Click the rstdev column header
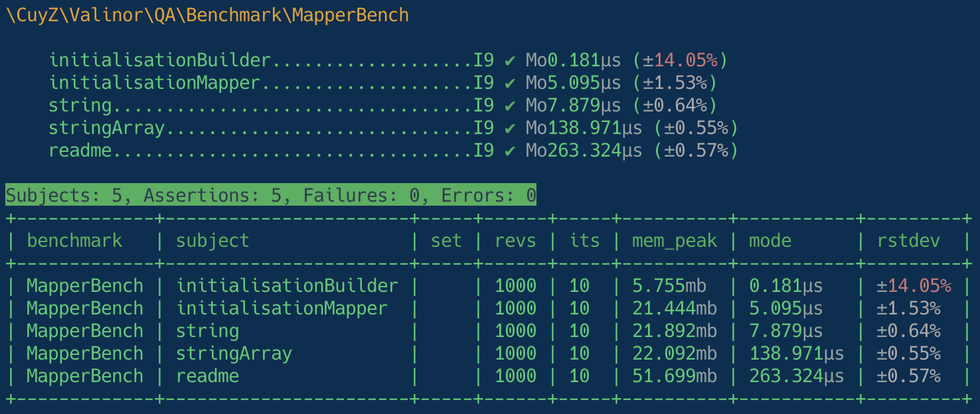This screenshot has width=980, height=414. point(908,241)
